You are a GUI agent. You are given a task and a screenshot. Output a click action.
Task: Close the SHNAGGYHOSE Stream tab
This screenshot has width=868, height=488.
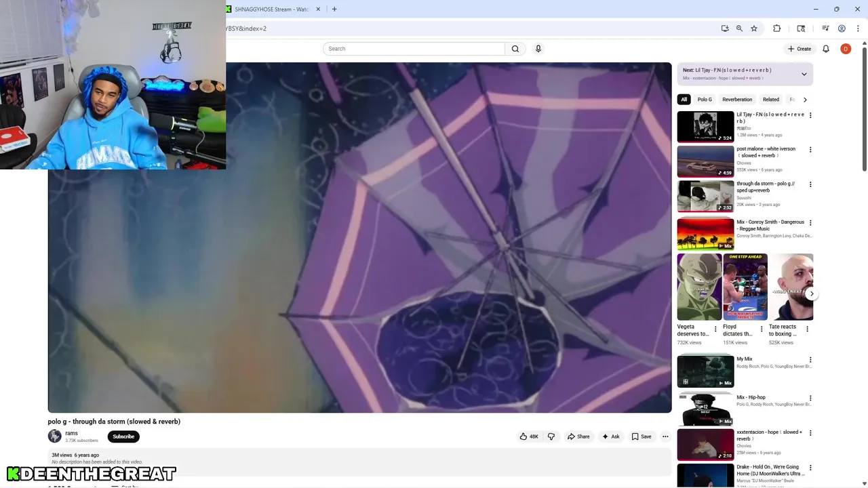318,9
